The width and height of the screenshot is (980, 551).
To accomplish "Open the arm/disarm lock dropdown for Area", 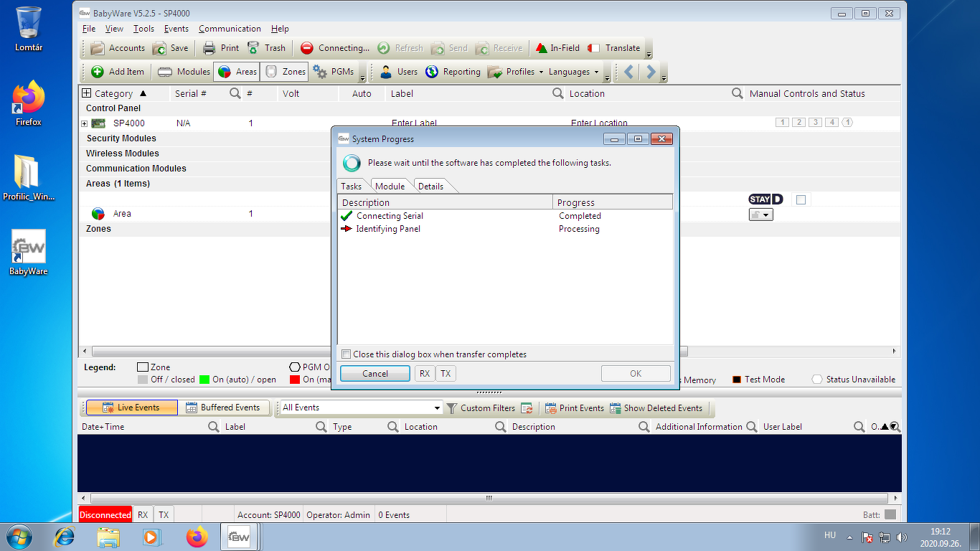I will point(760,215).
